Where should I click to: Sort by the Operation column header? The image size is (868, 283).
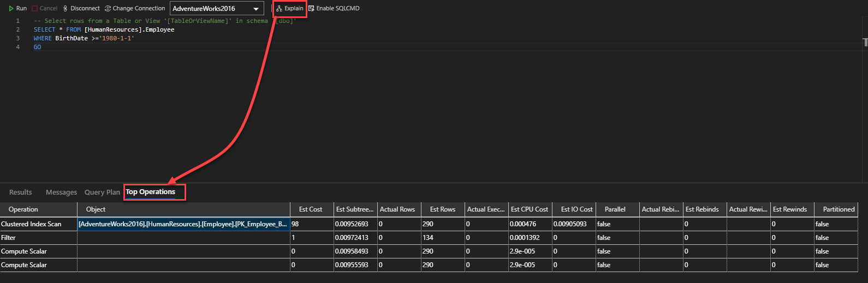(x=23, y=209)
